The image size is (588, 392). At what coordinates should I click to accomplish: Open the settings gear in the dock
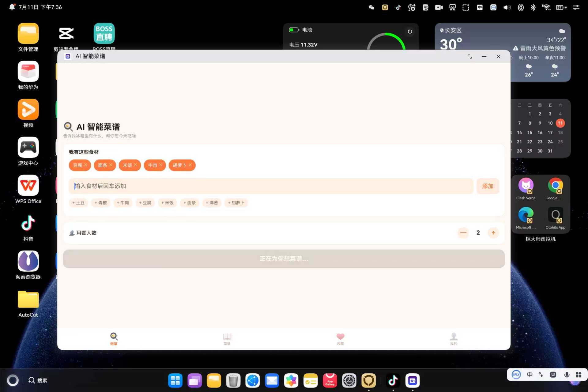tap(349, 381)
